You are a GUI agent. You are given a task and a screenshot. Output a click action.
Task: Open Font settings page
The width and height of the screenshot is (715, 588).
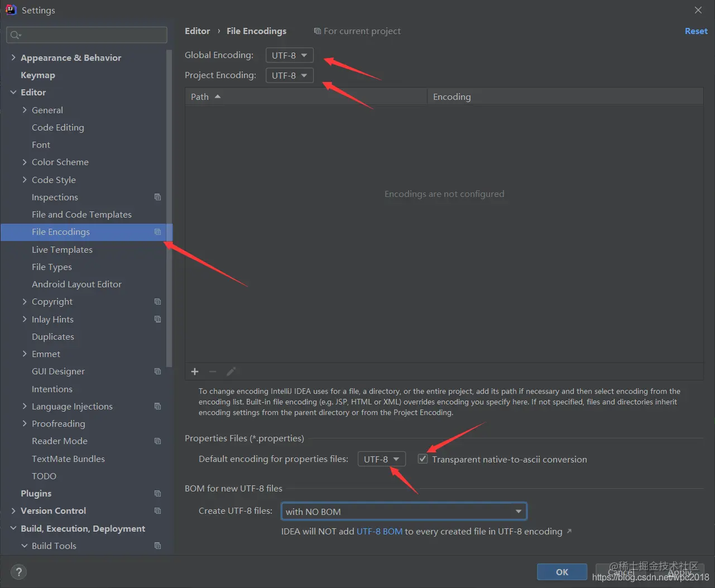41,144
